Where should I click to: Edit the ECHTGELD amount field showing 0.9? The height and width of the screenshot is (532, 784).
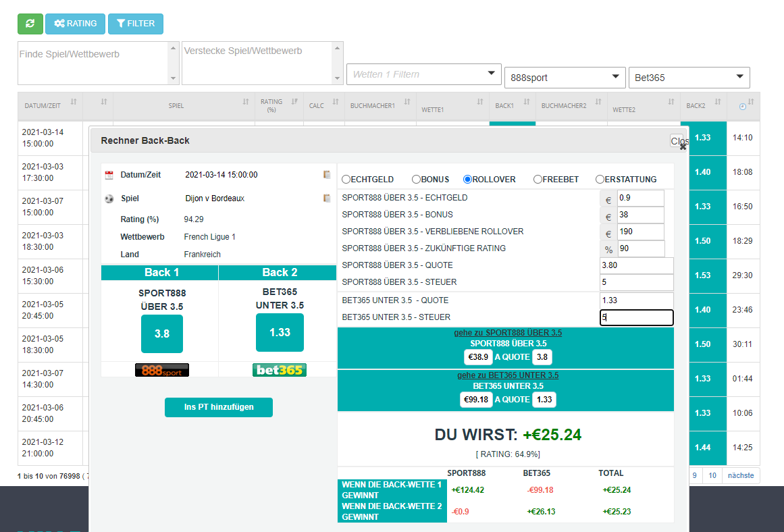pos(640,198)
